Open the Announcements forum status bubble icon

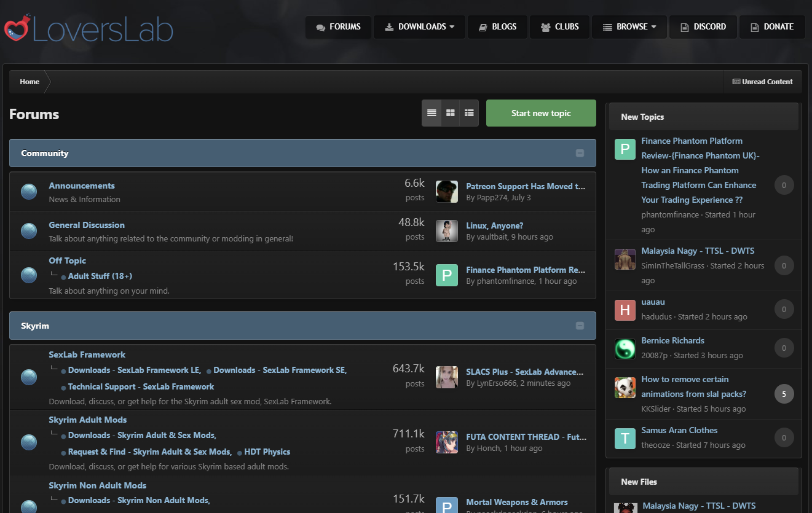point(29,192)
